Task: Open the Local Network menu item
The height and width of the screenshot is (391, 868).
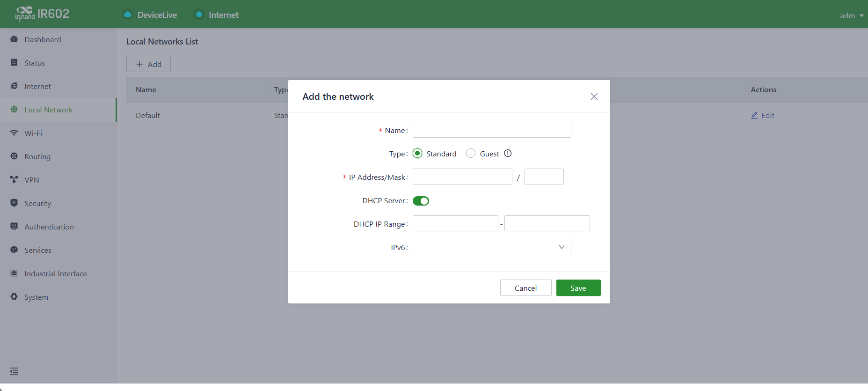Action: pos(58,110)
